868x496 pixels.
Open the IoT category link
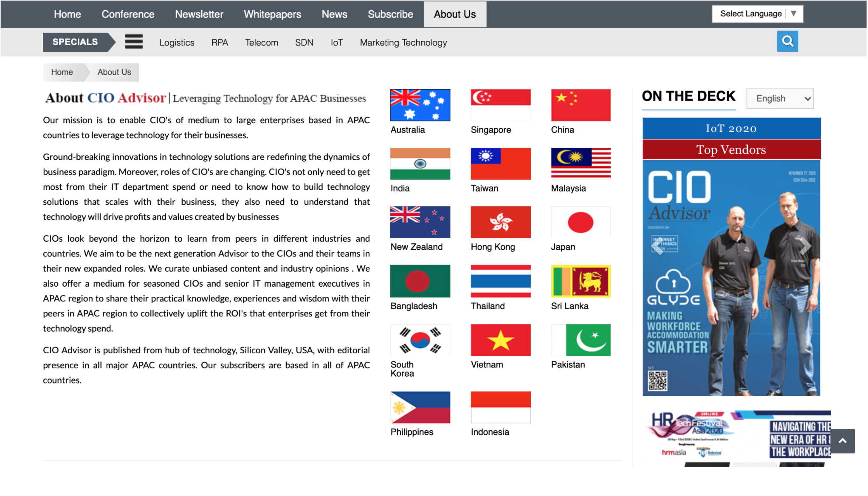coord(336,42)
